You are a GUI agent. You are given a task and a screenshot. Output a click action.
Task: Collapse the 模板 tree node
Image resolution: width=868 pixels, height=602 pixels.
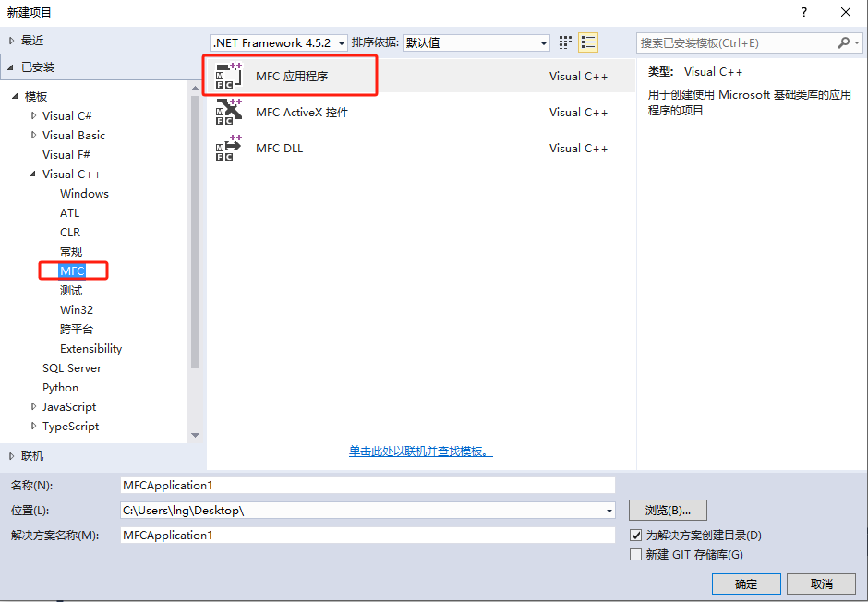(x=15, y=96)
